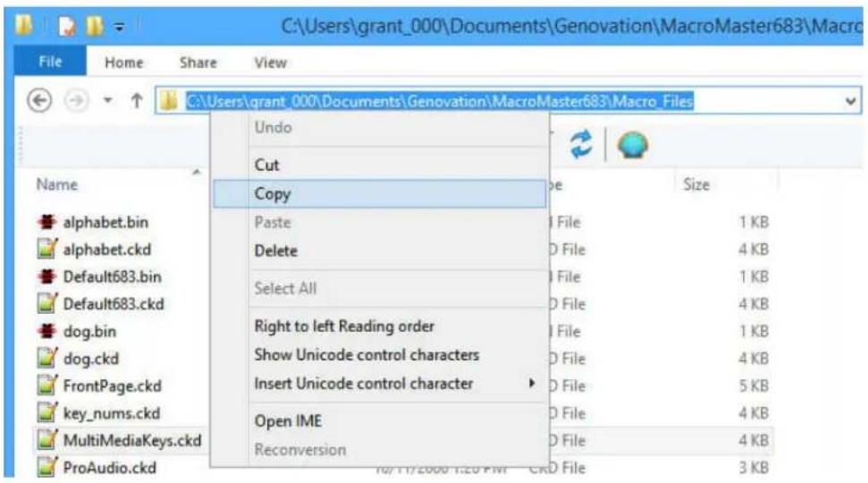Select the Default683.bin file
868x483 pixels.
click(x=112, y=276)
